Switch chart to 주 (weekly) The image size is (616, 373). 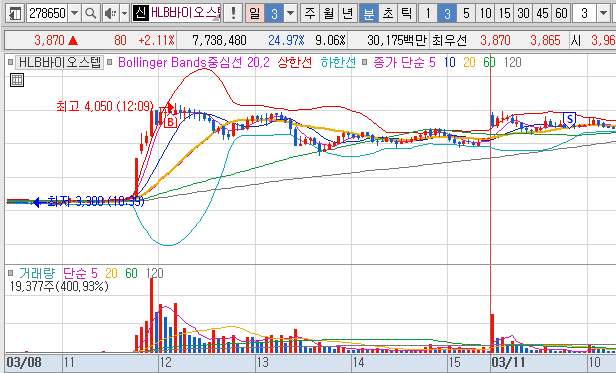(310, 13)
